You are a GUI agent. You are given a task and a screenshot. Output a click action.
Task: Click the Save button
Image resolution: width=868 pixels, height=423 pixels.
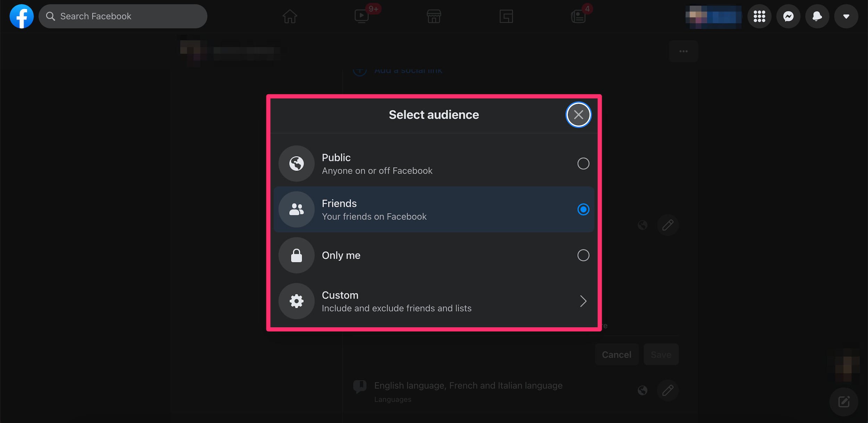point(660,354)
